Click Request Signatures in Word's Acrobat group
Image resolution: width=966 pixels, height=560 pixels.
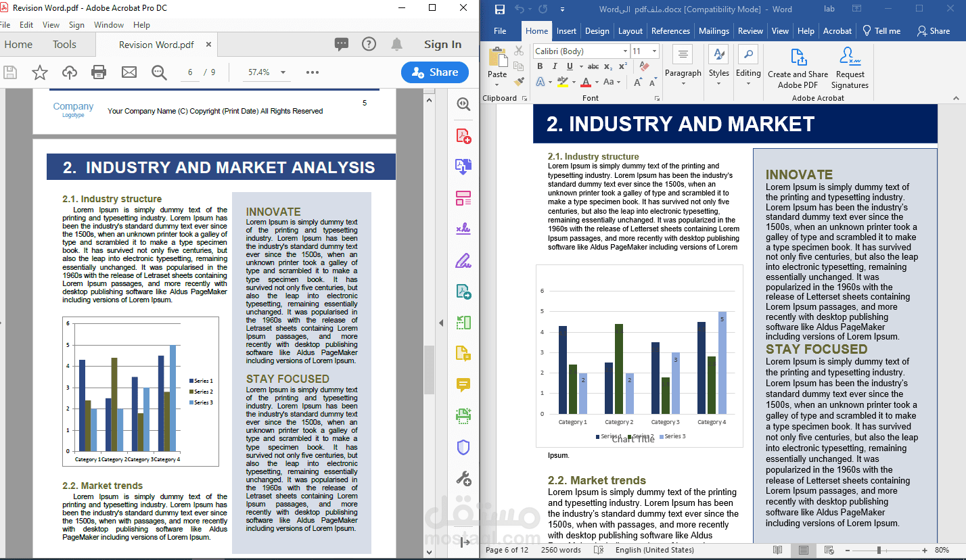tap(850, 68)
